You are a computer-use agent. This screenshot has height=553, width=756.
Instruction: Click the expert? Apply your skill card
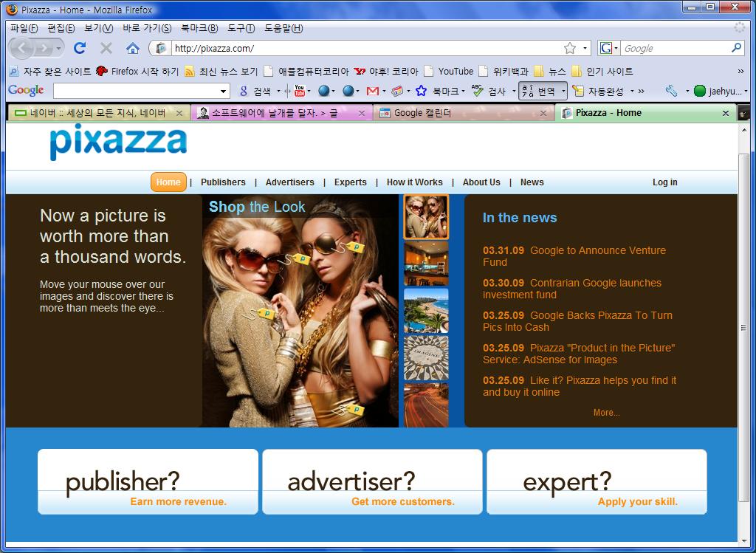tap(597, 481)
